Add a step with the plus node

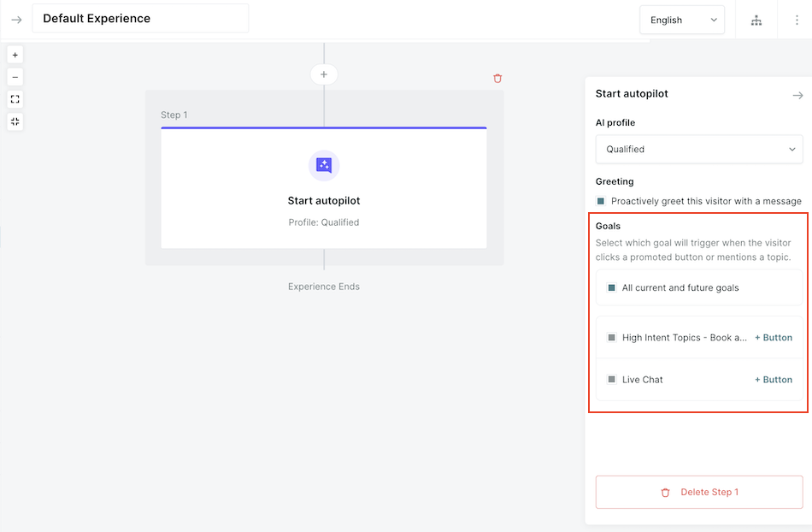pos(324,74)
